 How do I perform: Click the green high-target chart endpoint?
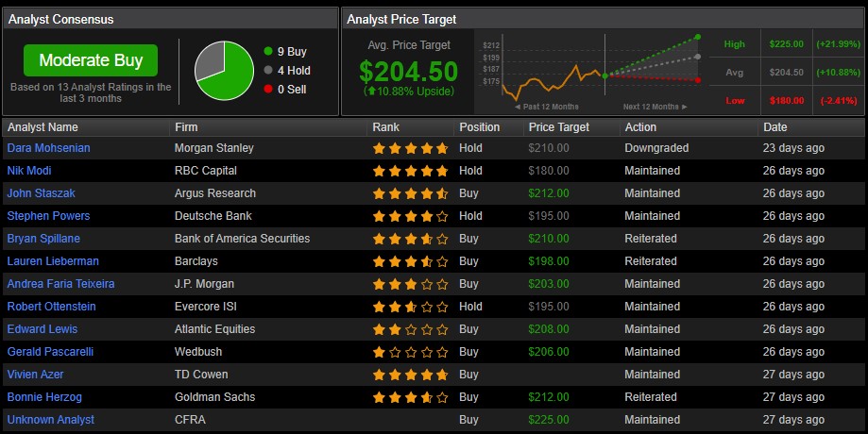(697, 37)
